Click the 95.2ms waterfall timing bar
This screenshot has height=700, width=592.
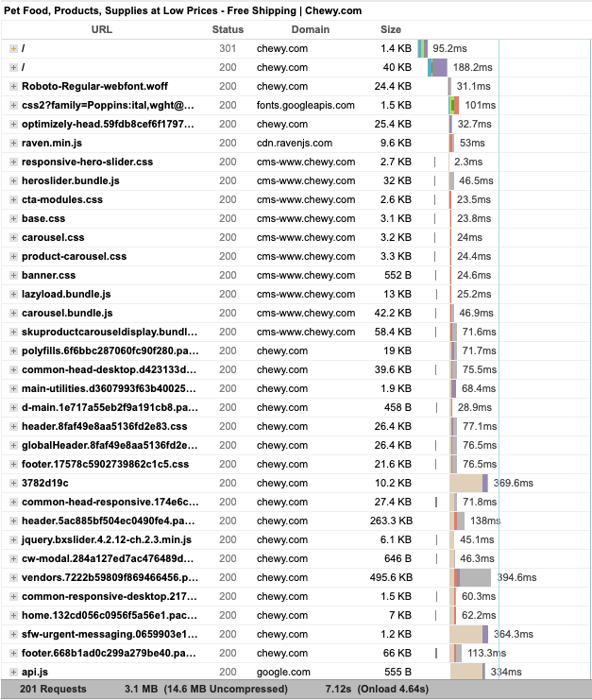coord(423,49)
